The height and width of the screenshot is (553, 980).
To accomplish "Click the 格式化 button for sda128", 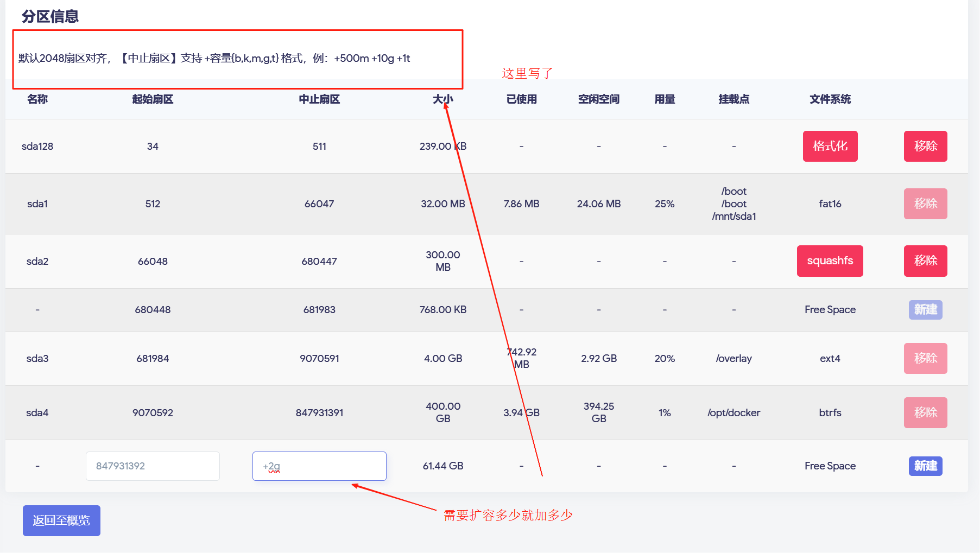I will point(830,146).
